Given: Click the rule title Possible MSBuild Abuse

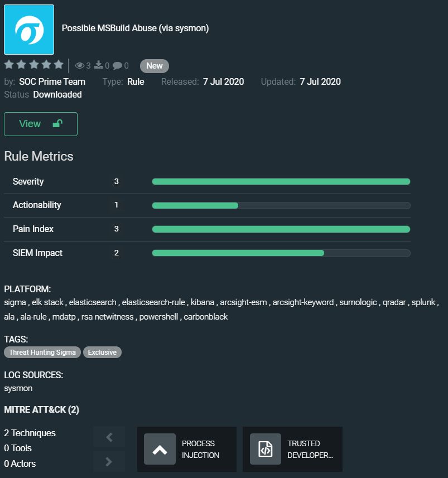Looking at the screenshot, I should pyautogui.click(x=135, y=28).
